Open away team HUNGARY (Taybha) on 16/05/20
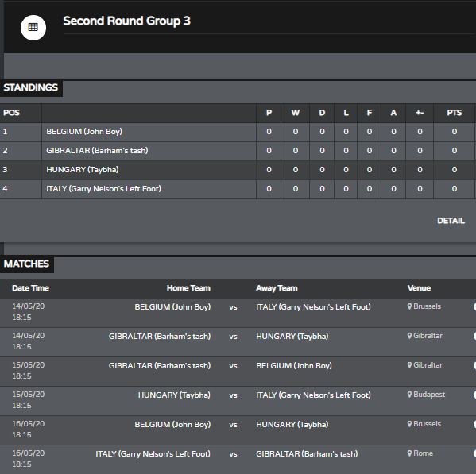The image size is (476, 474). 292,424
